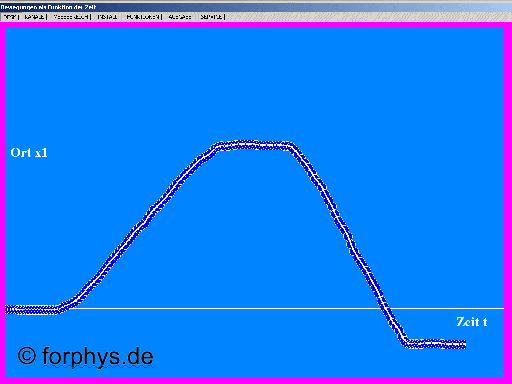The width and height of the screenshot is (512, 384).
Task: Click the 'Zeit t' axis label
Action: 472,322
